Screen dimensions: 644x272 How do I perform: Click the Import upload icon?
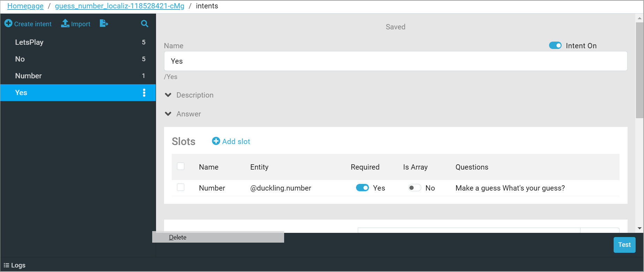pos(65,23)
